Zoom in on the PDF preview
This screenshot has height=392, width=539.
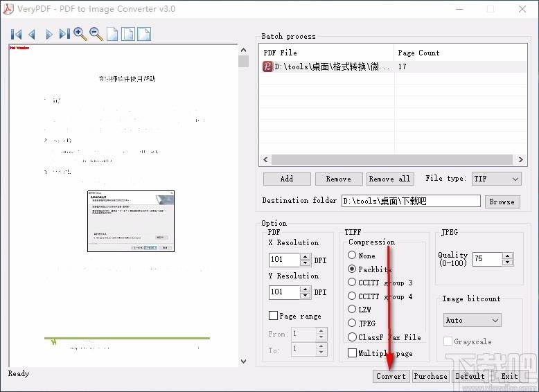80,34
